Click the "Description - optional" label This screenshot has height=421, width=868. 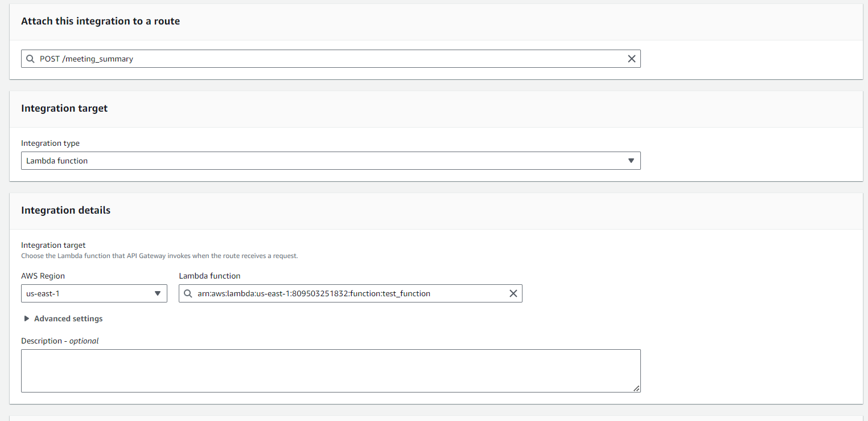point(60,341)
